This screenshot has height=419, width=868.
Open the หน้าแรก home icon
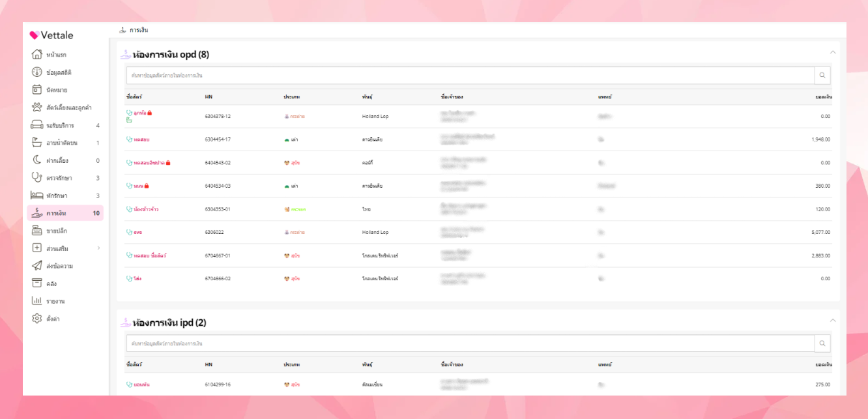(x=37, y=55)
